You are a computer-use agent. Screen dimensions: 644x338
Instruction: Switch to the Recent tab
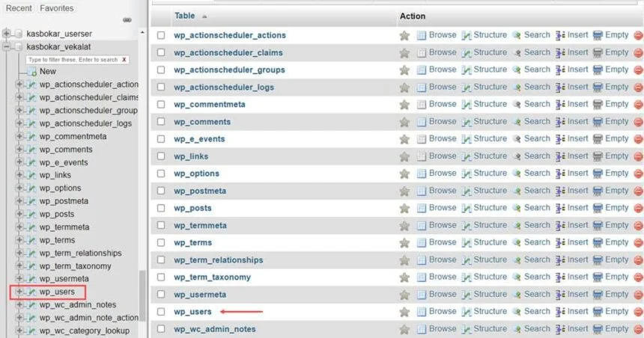click(19, 8)
